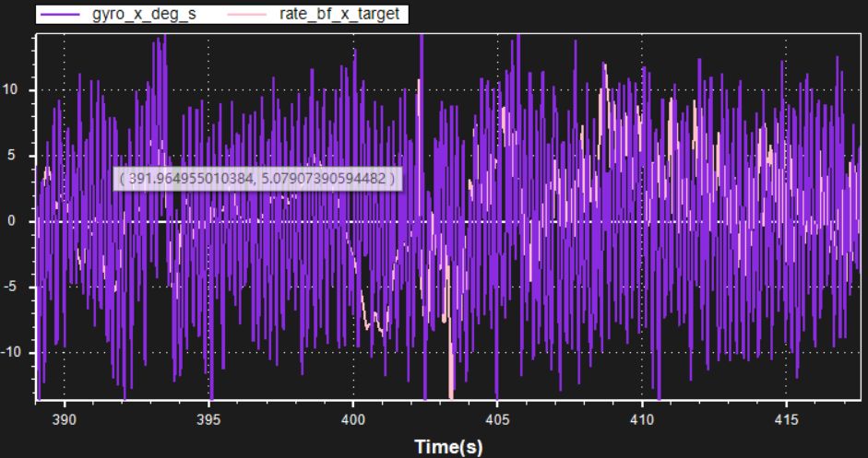Screen dimensions: 868x458
Task: Click the 415 x-axis tick label
Action: pos(787,420)
